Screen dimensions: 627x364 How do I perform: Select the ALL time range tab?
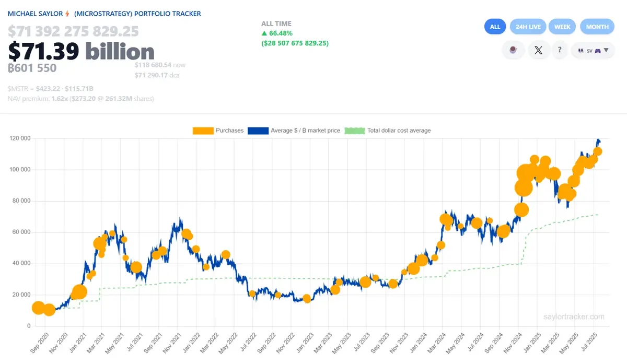point(495,27)
